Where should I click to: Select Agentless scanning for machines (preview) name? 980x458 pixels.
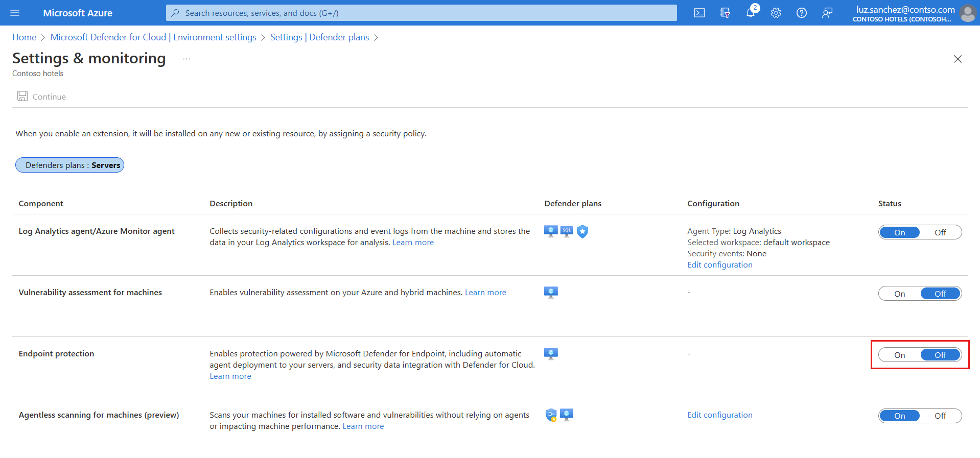tap(99, 415)
